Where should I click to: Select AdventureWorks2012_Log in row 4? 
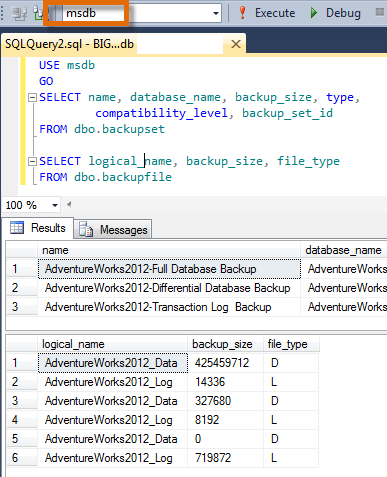pos(113,420)
